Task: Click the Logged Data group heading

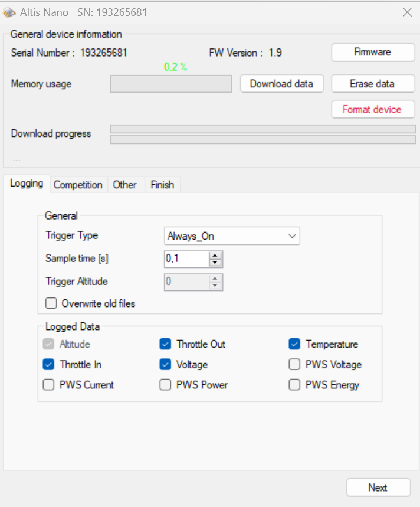Action: pos(73,326)
